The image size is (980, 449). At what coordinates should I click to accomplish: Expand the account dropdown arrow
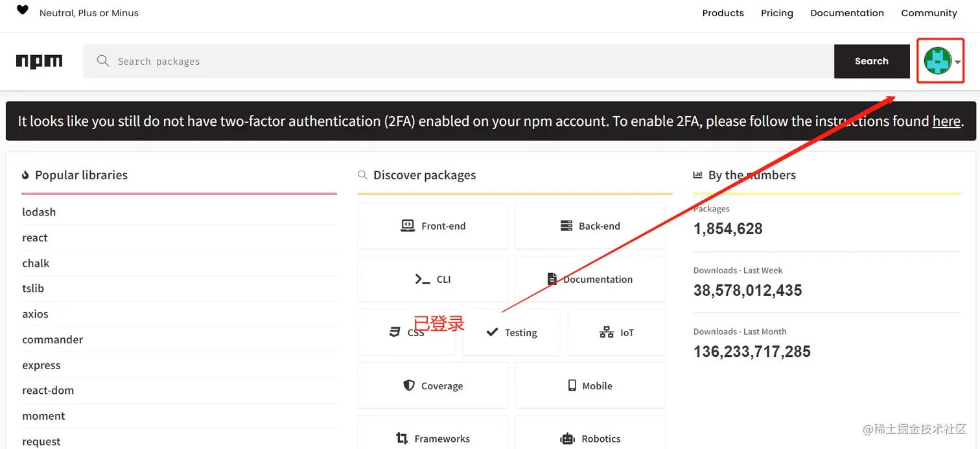958,62
